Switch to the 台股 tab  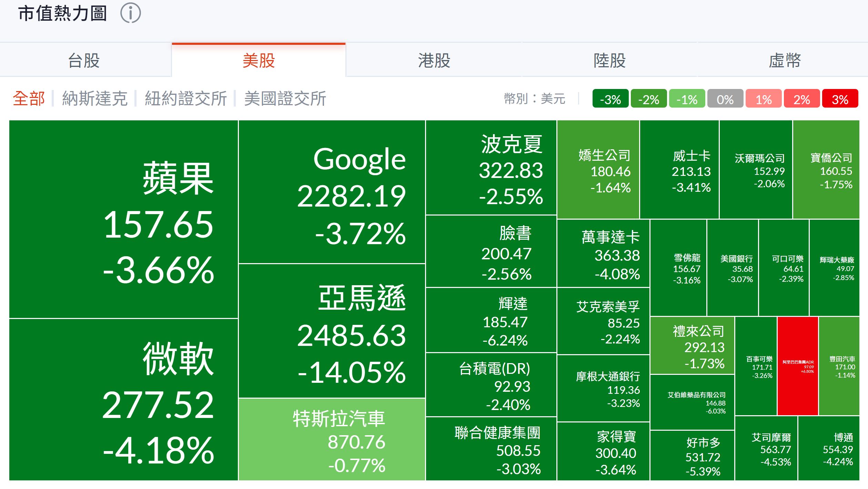(x=84, y=61)
